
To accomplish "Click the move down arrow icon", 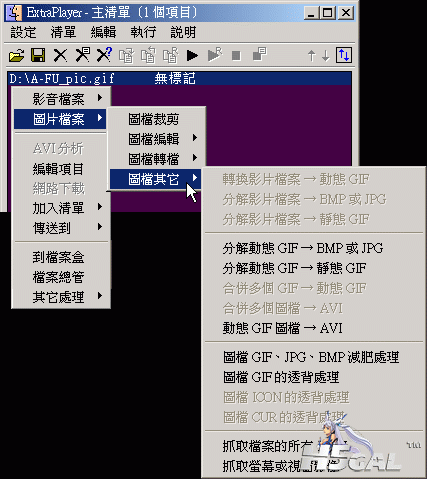I will (x=326, y=56).
